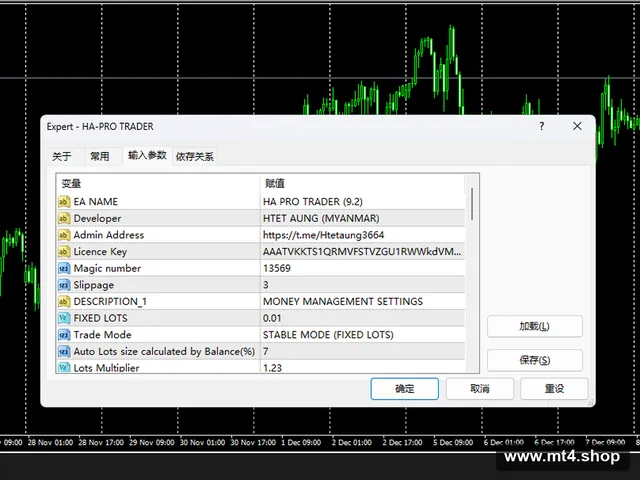
Task: Click the 重设 reset button
Action: (554, 389)
